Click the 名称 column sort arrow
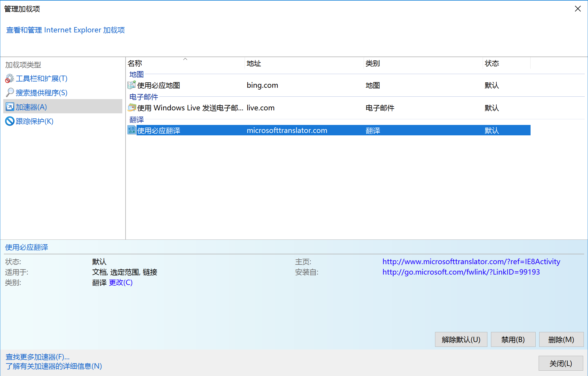This screenshot has width=588, height=376. point(185,59)
